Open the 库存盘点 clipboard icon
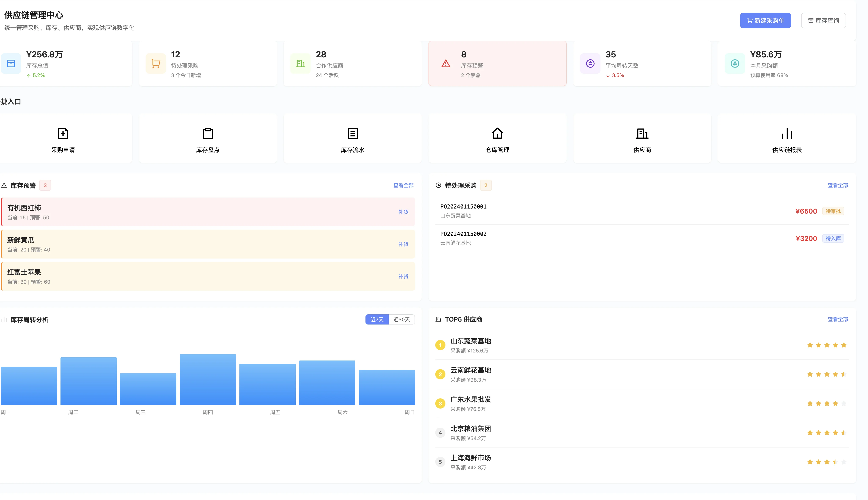 (x=207, y=133)
